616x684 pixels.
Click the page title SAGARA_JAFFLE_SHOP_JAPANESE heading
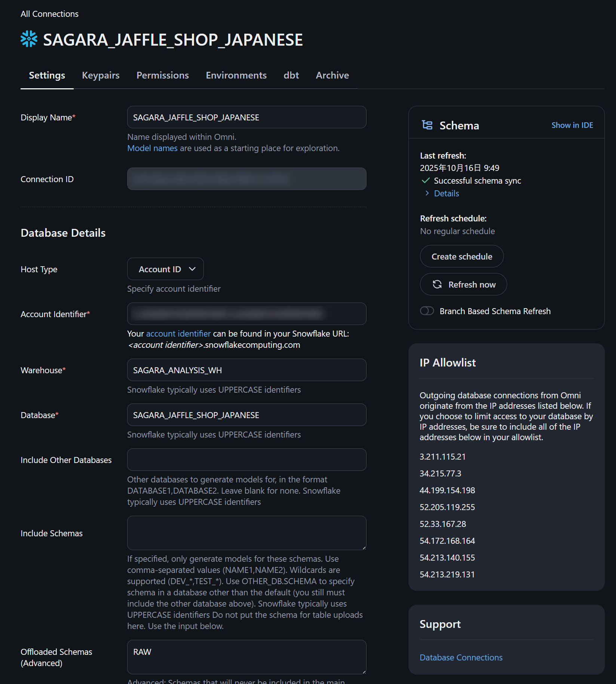[173, 40]
